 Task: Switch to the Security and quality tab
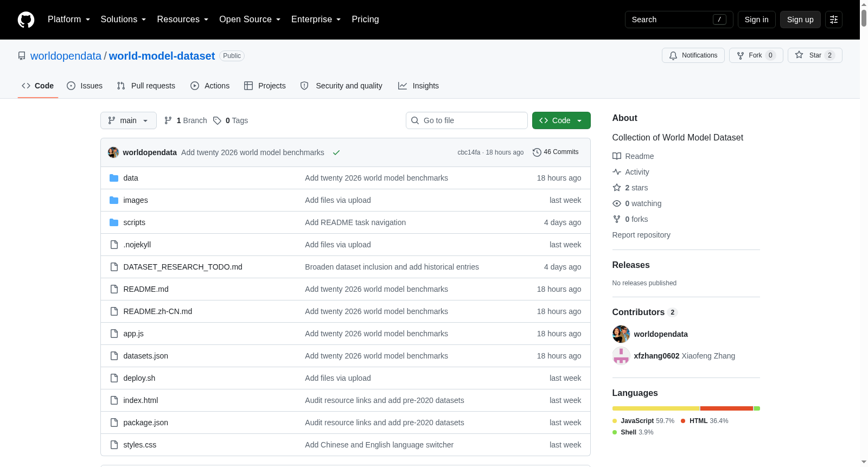(341, 86)
